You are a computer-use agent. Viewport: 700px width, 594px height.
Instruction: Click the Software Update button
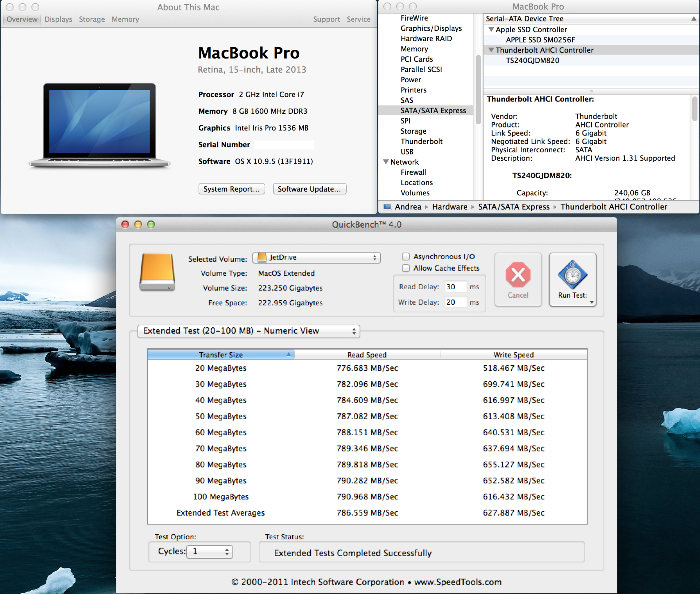tap(309, 189)
